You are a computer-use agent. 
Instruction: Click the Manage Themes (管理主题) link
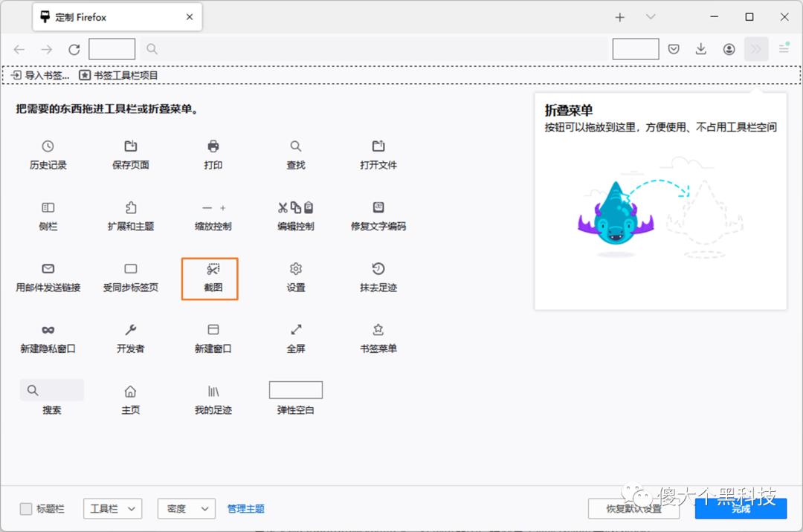246,508
